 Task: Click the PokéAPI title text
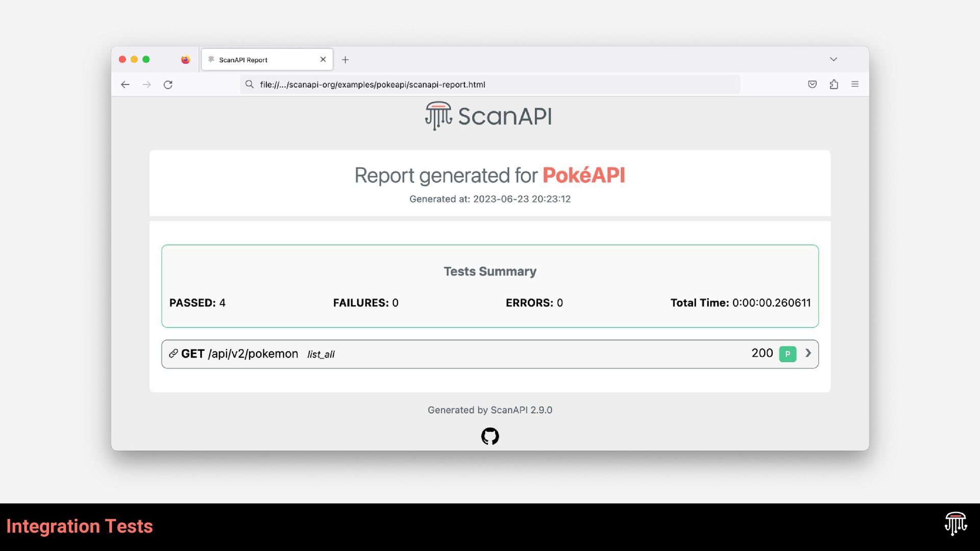click(x=583, y=176)
